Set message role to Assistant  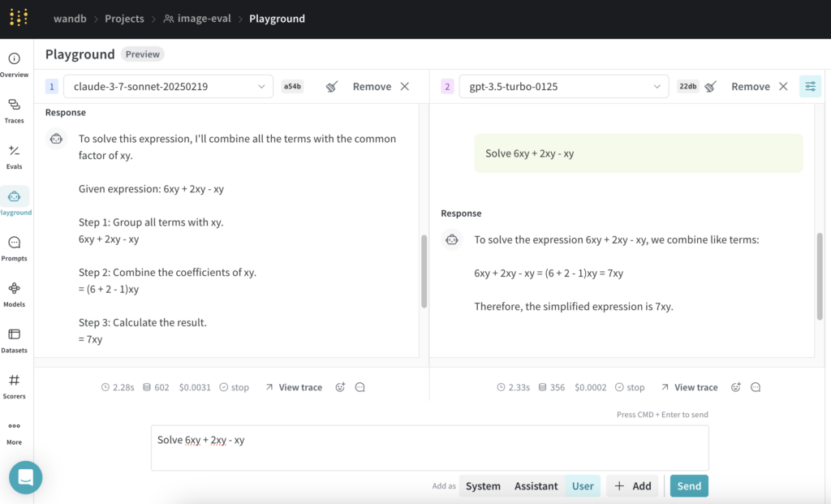(x=536, y=486)
